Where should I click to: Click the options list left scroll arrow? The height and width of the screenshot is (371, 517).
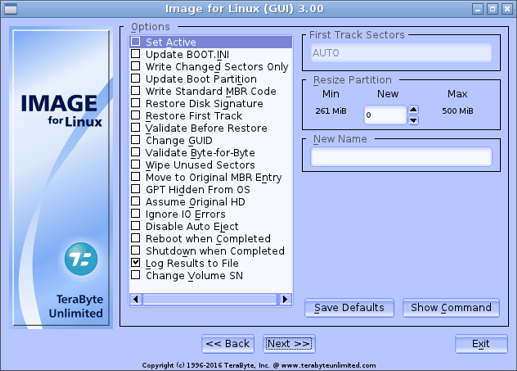(x=136, y=299)
